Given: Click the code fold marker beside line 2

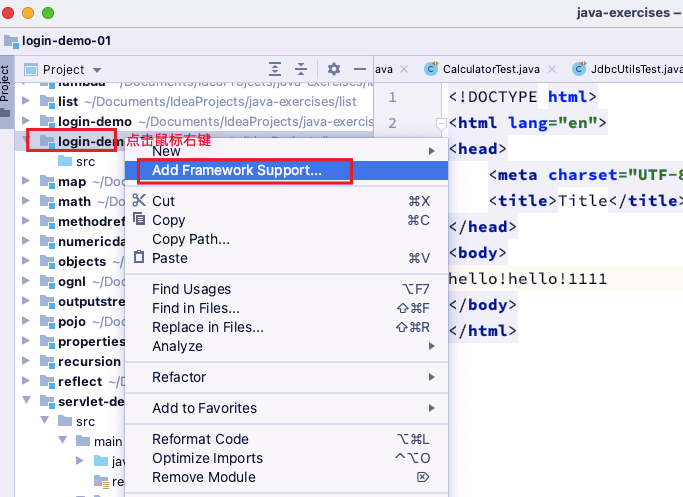Looking at the screenshot, I should point(441,125).
